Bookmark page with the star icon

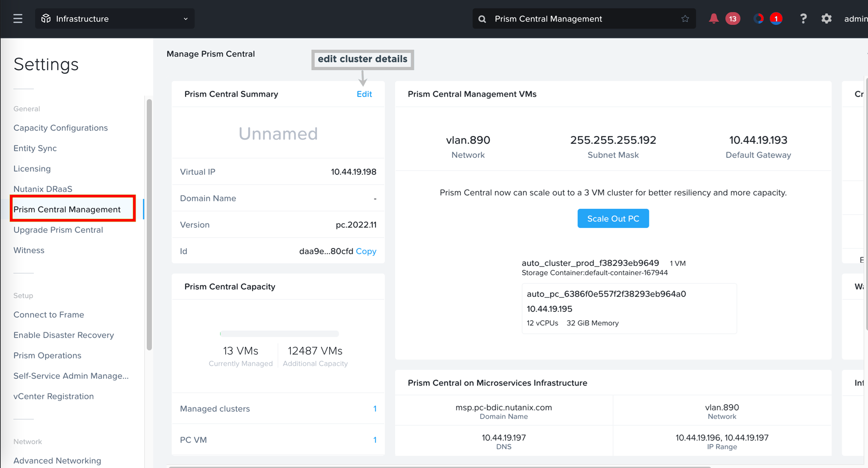point(685,19)
